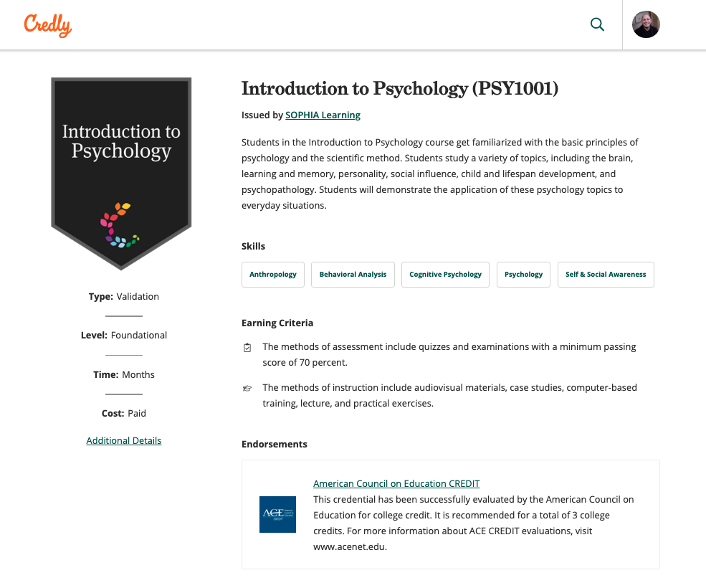The width and height of the screenshot is (706, 588).
Task: Click the assessment clipboard icon
Action: click(x=247, y=347)
